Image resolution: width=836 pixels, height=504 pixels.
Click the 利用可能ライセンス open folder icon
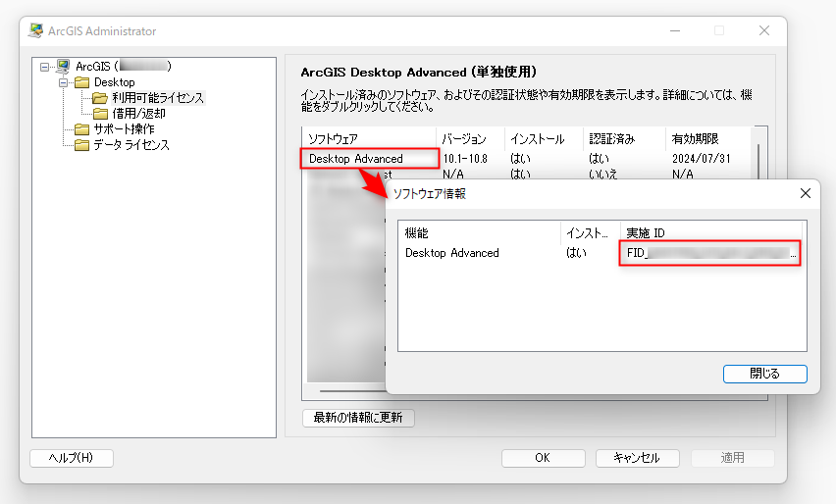[100, 98]
